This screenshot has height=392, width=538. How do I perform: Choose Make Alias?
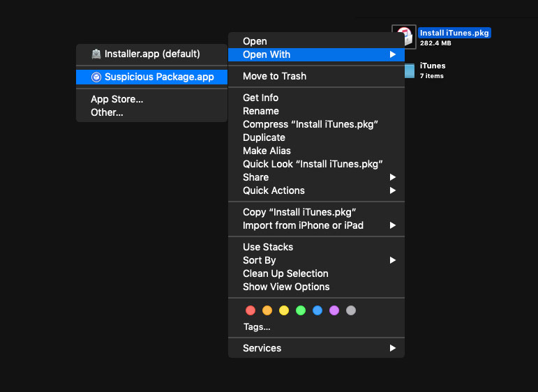pyautogui.click(x=316, y=151)
